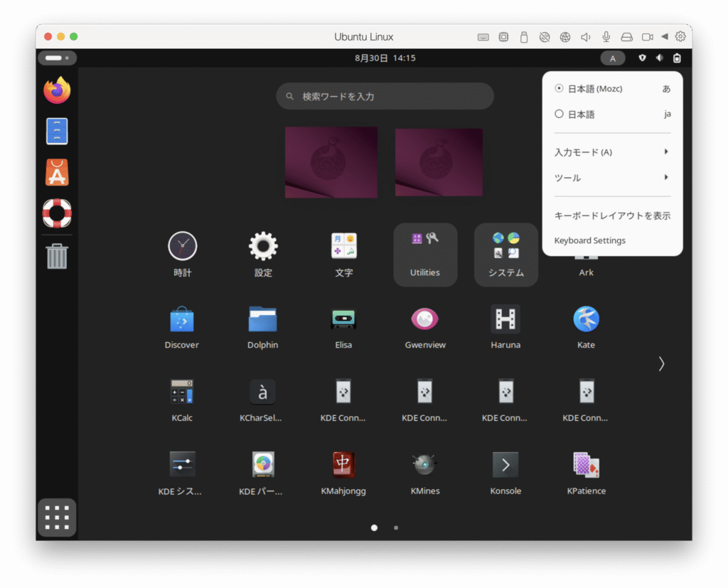Image resolution: width=728 pixels, height=588 pixels.
Task: Click the keyboard icon in VM toolbar
Action: [x=483, y=37]
